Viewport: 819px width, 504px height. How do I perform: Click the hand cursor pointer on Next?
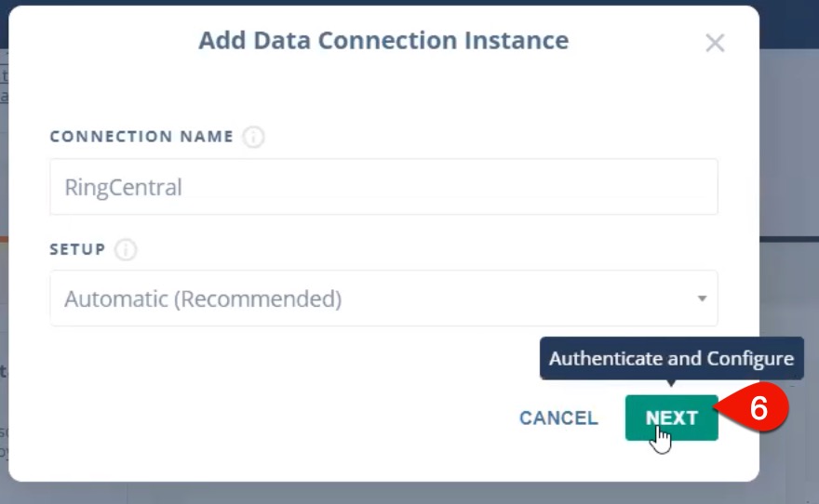point(661,440)
